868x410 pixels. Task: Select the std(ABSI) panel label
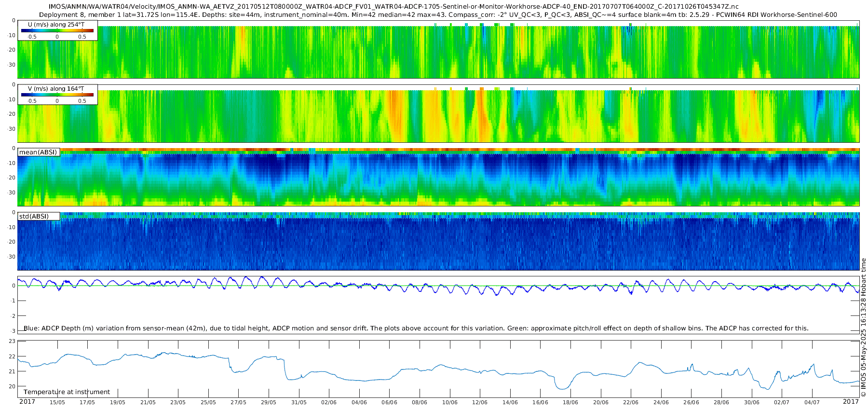pyautogui.click(x=39, y=216)
